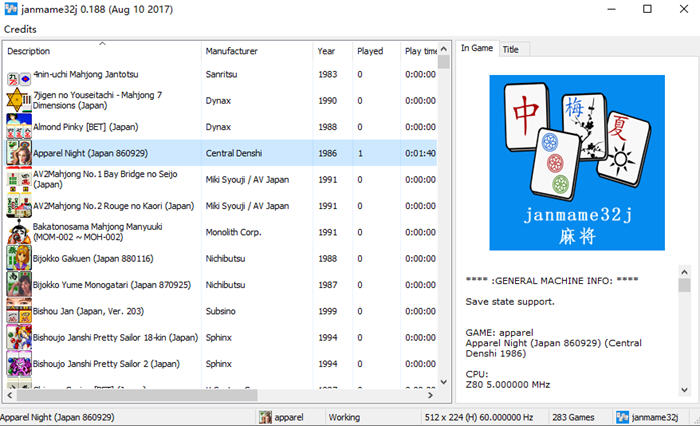Open the Credits menu
Viewport: 700px width, 426px height.
(20, 29)
